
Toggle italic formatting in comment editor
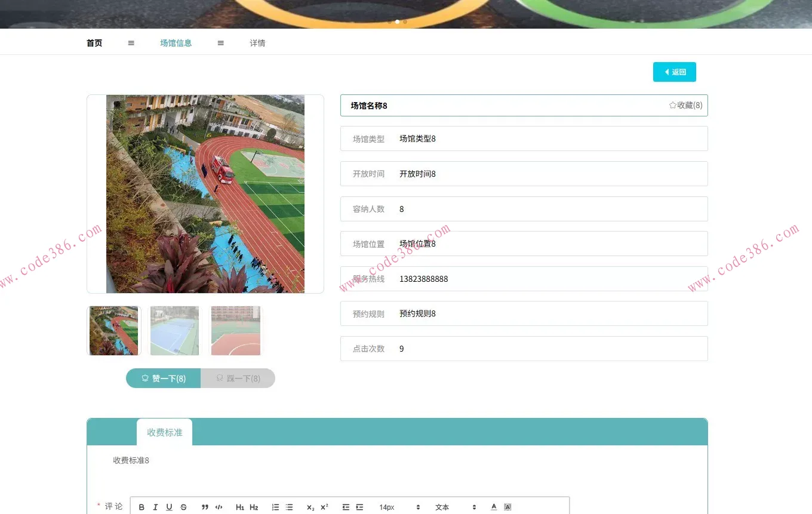click(155, 507)
